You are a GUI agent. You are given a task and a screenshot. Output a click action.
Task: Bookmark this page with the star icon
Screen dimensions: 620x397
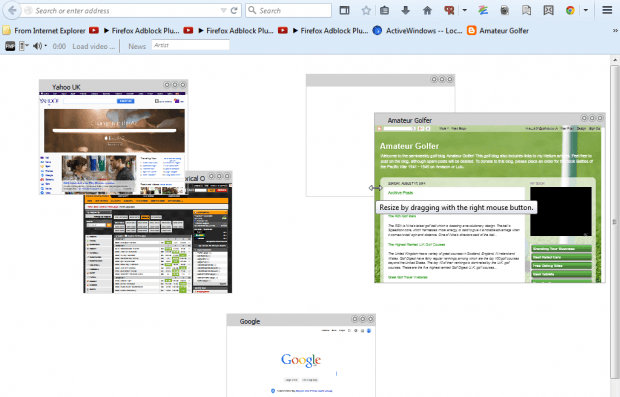366,11
